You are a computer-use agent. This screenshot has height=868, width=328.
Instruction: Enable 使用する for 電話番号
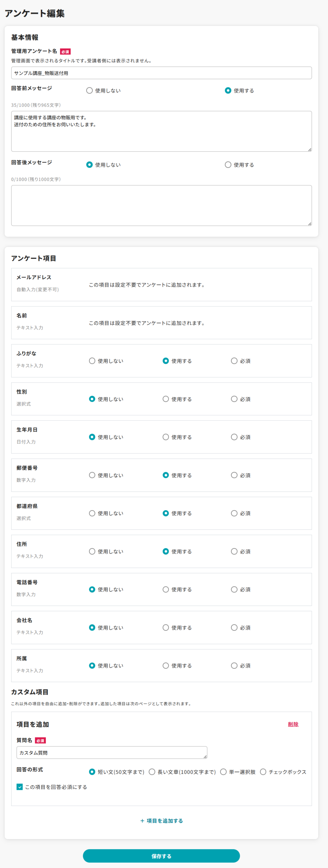point(166,589)
